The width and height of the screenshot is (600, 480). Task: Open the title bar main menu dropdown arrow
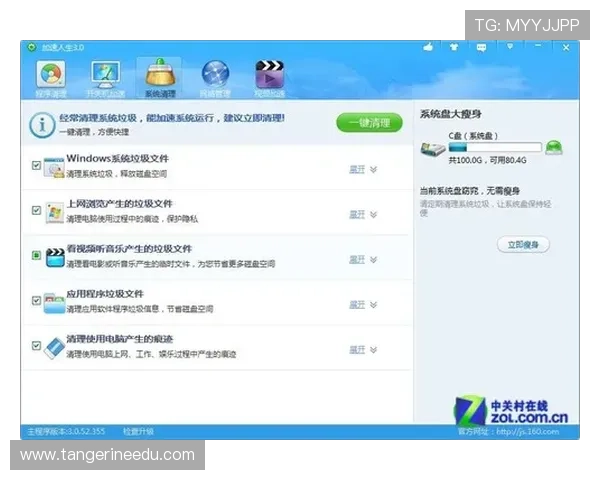point(510,46)
